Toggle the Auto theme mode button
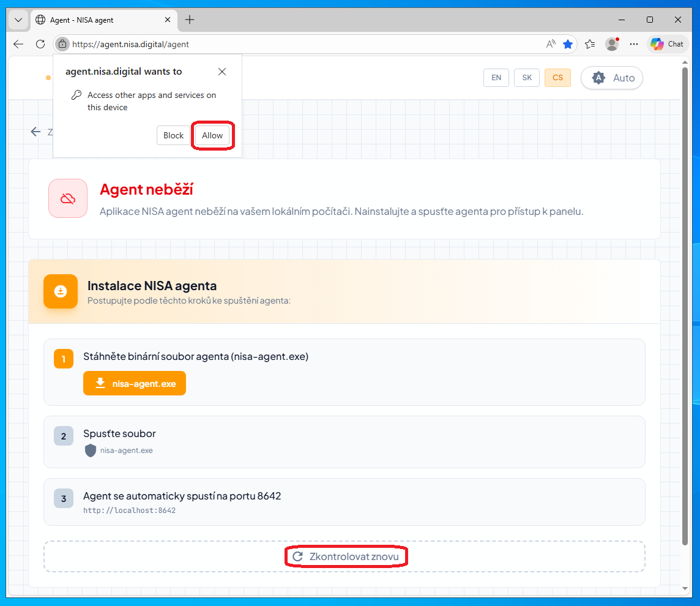The height and width of the screenshot is (606, 700). (612, 78)
